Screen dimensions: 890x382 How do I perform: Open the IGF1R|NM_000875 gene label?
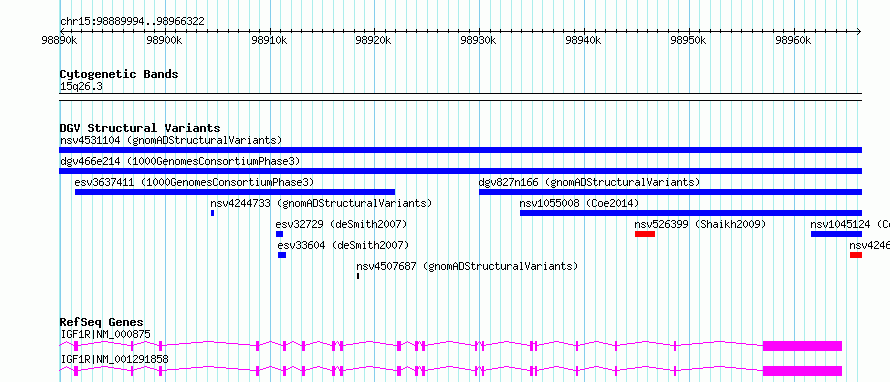click(105, 334)
